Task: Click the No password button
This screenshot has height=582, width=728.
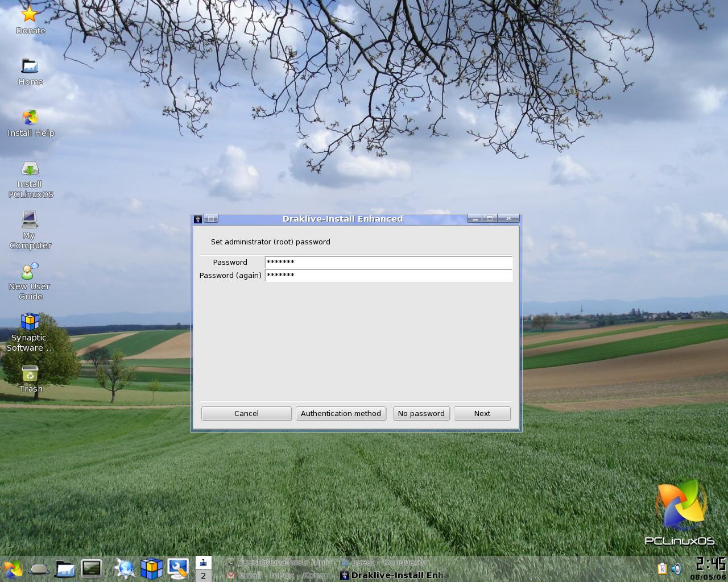Action: [x=421, y=414]
